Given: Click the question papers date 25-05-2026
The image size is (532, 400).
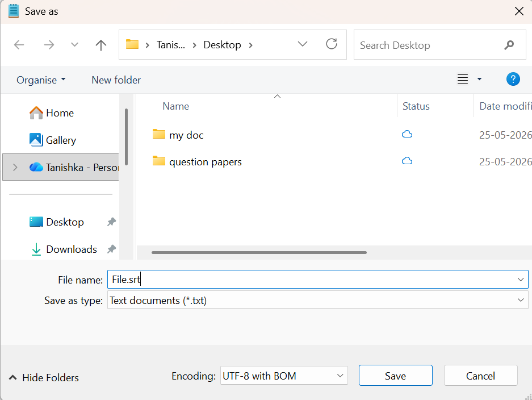Looking at the screenshot, I should point(505,162).
